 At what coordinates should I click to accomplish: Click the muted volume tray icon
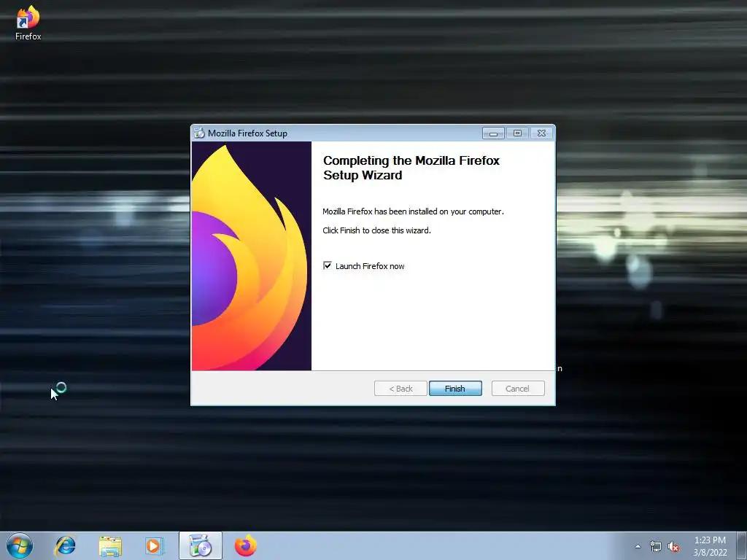tap(673, 547)
